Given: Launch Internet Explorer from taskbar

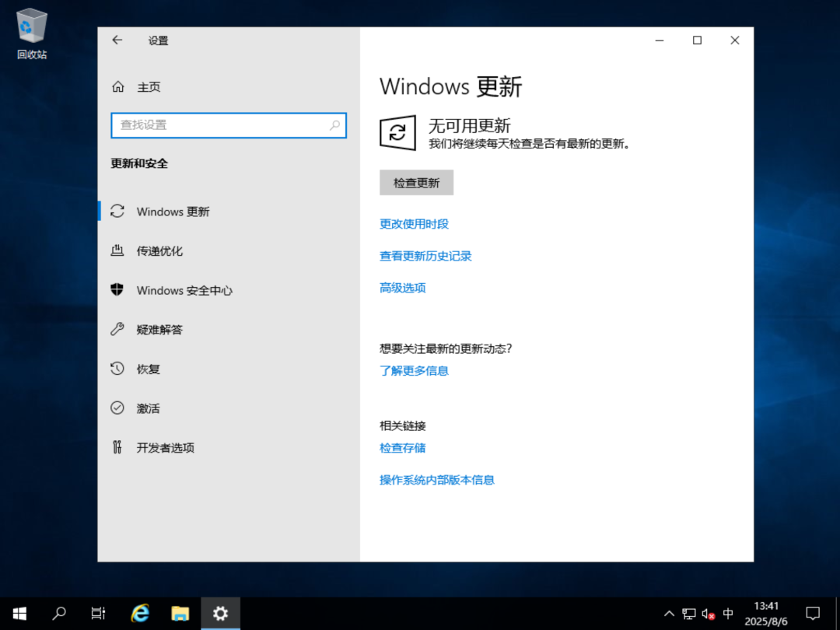Looking at the screenshot, I should point(140,614).
